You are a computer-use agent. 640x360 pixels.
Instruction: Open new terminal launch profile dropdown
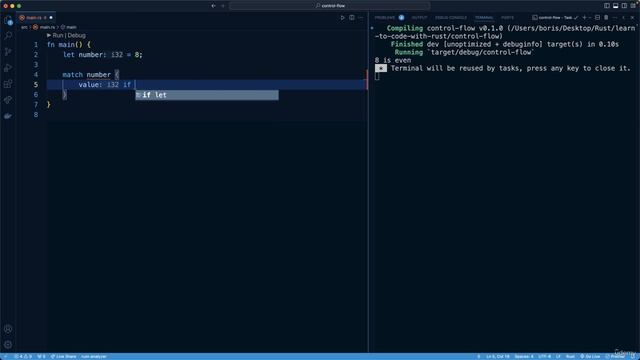pos(590,18)
